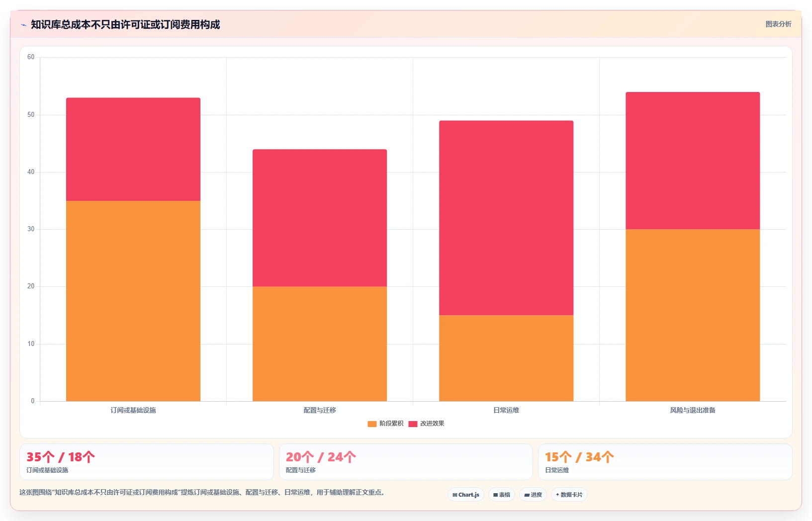Click the small blue icon before the title
Screen dimensions: 812x521
coord(23,25)
